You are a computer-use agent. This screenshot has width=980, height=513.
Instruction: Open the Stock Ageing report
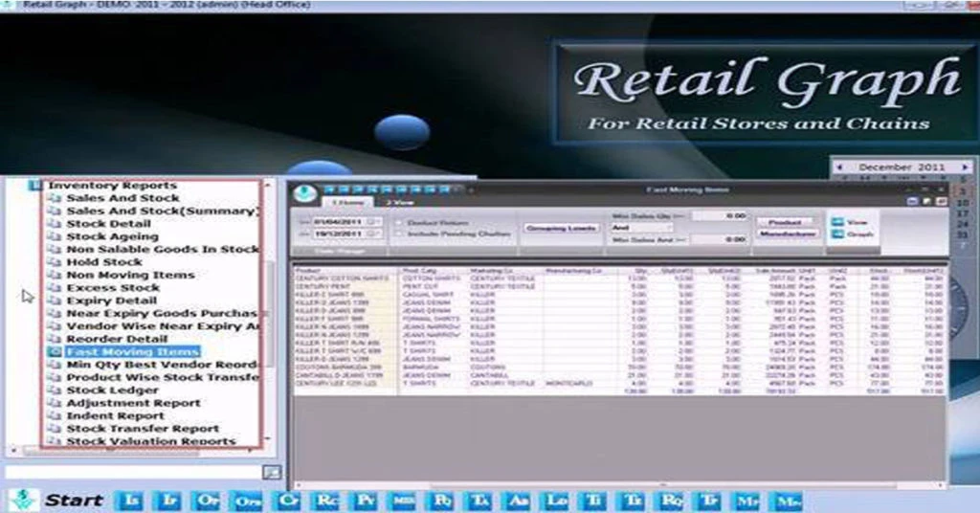(113, 236)
